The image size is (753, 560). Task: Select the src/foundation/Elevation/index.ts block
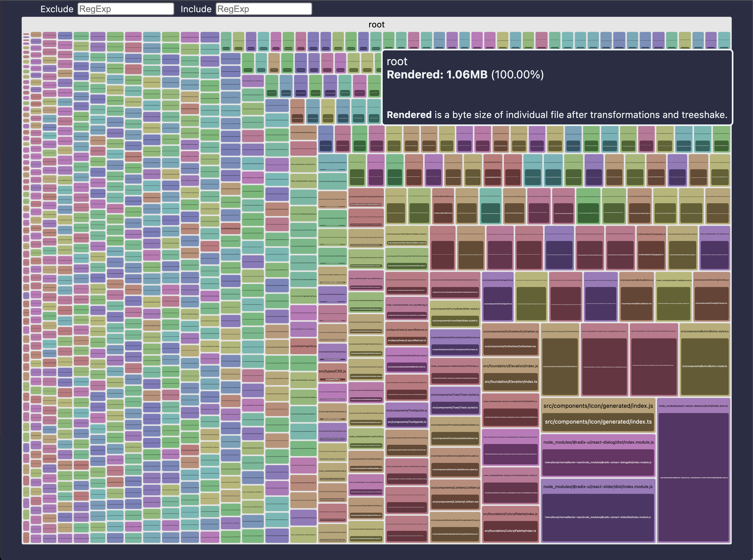pos(511,382)
